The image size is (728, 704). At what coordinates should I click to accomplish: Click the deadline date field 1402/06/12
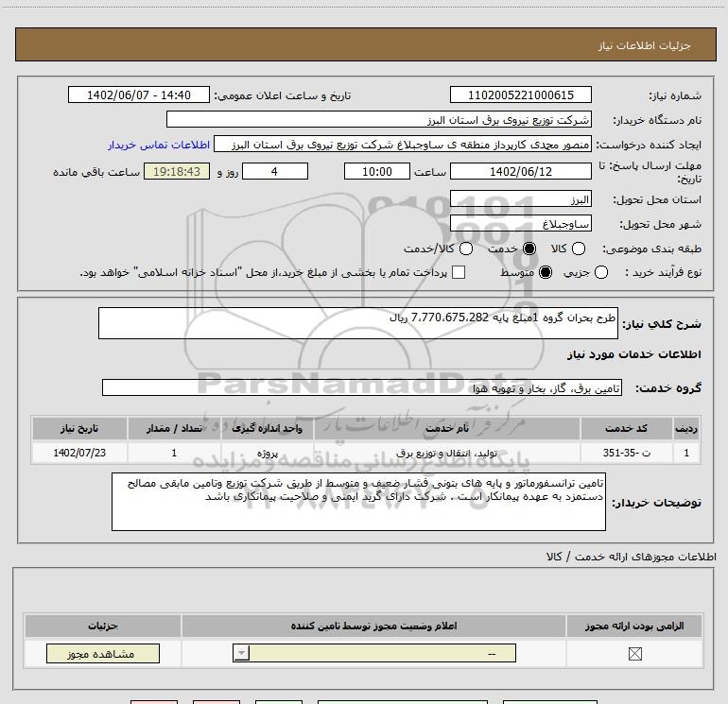pos(520,171)
